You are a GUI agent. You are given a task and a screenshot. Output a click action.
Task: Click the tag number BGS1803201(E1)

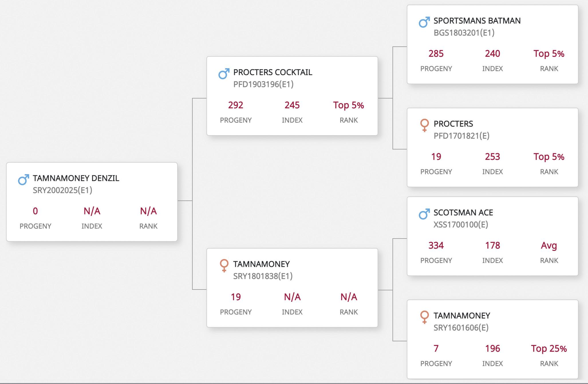click(x=464, y=33)
